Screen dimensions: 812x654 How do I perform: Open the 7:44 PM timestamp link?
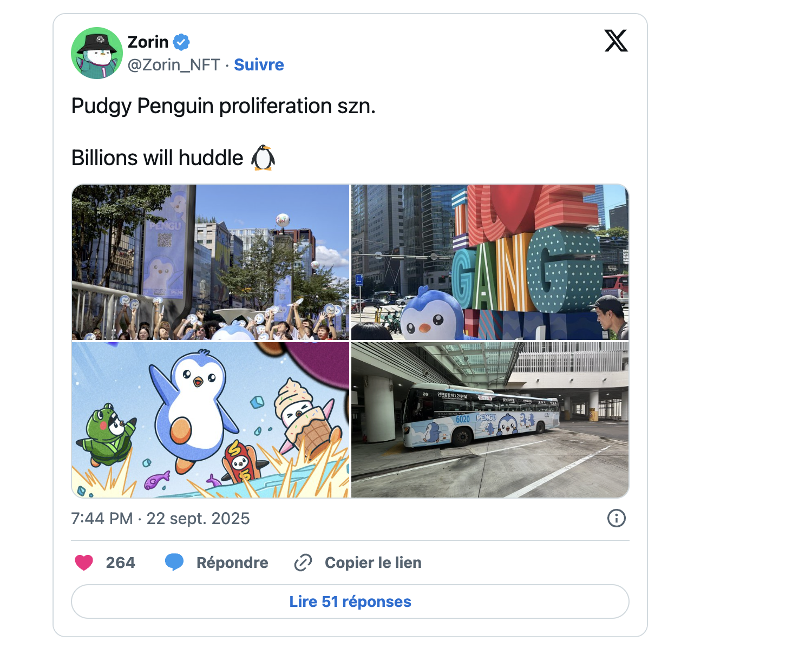click(x=160, y=519)
